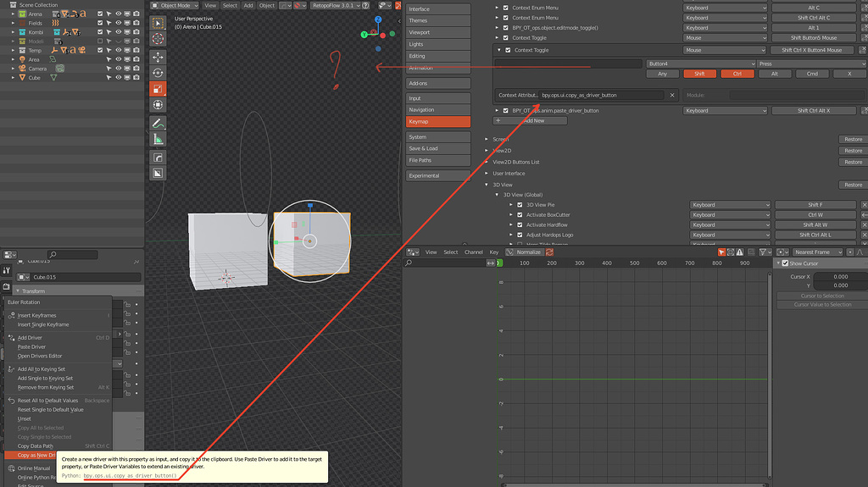
Task: Open the Press event type dropdown
Action: click(x=812, y=64)
